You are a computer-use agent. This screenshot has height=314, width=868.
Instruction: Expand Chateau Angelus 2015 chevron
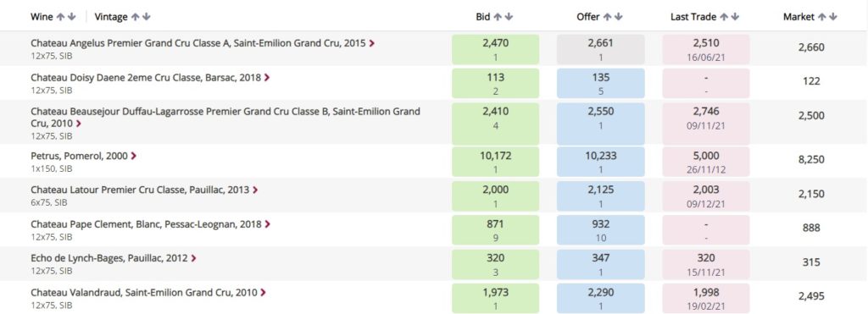[371, 43]
